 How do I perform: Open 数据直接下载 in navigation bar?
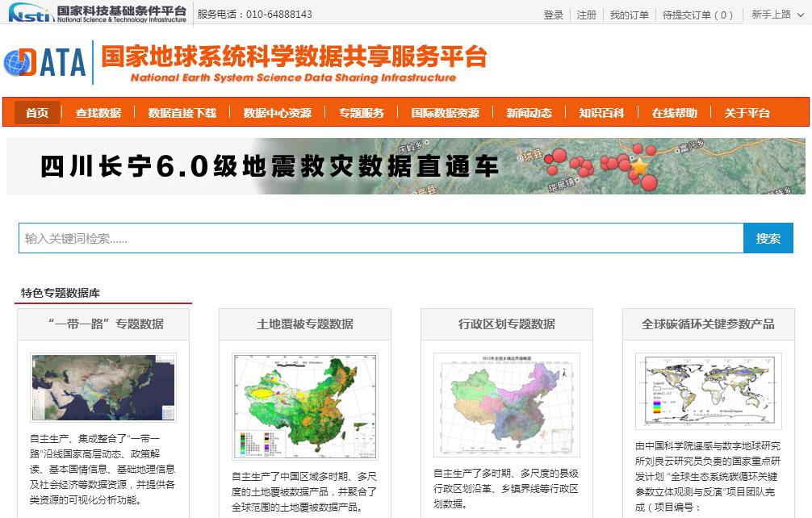click(x=182, y=113)
